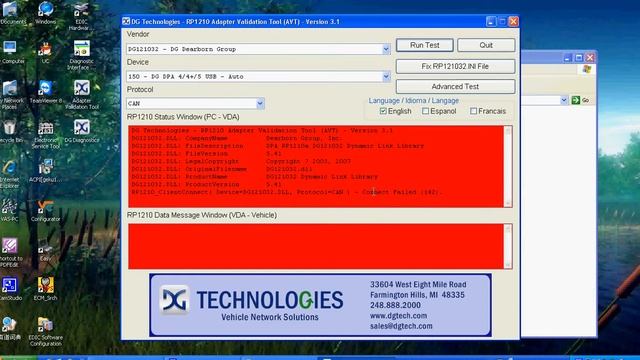Expand the Device dropdown list
Image resolution: width=640 pixels, height=360 pixels.
[386, 77]
